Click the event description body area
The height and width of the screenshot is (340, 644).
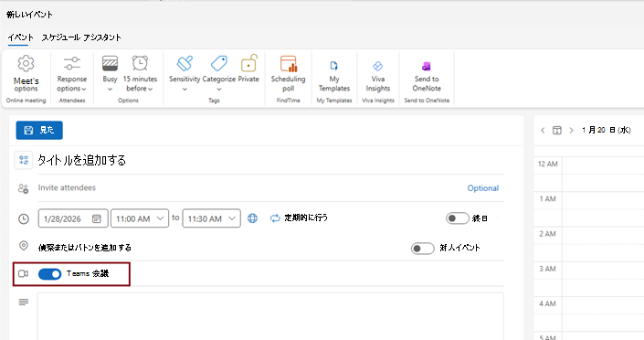(270, 315)
